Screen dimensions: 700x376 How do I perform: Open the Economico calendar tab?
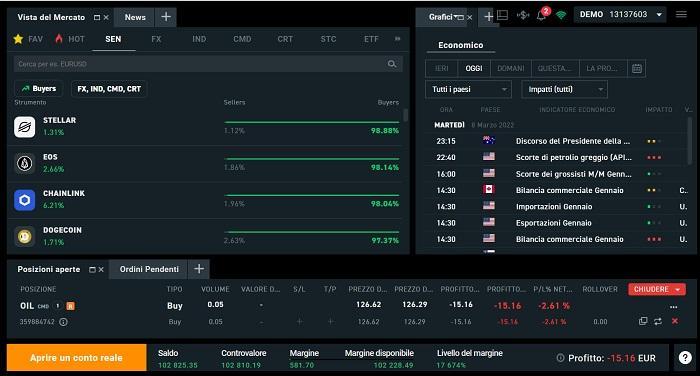pyautogui.click(x=461, y=45)
